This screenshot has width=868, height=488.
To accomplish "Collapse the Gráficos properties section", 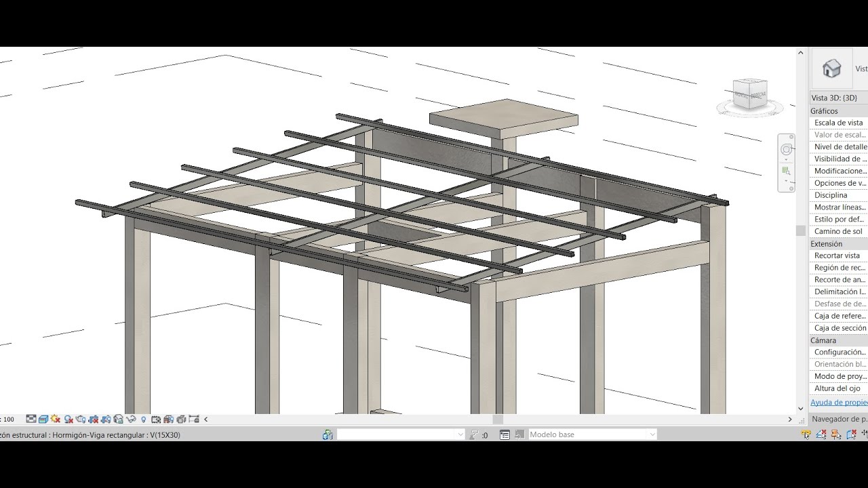I will pos(839,111).
